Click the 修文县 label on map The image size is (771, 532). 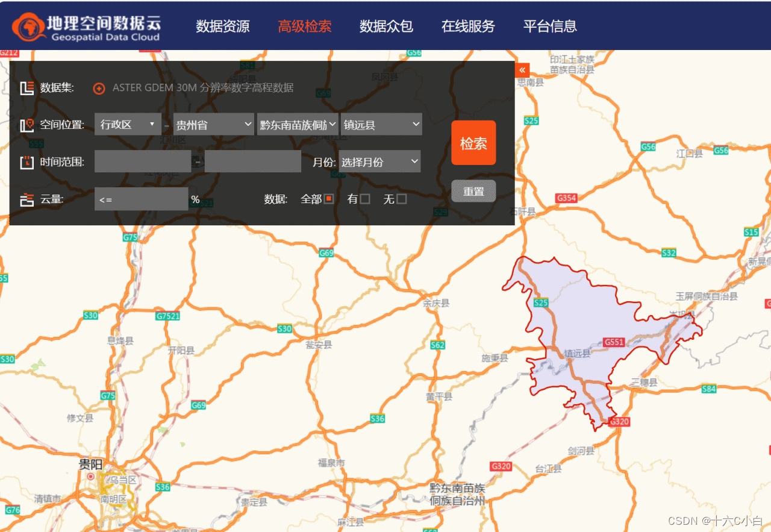pyautogui.click(x=80, y=418)
